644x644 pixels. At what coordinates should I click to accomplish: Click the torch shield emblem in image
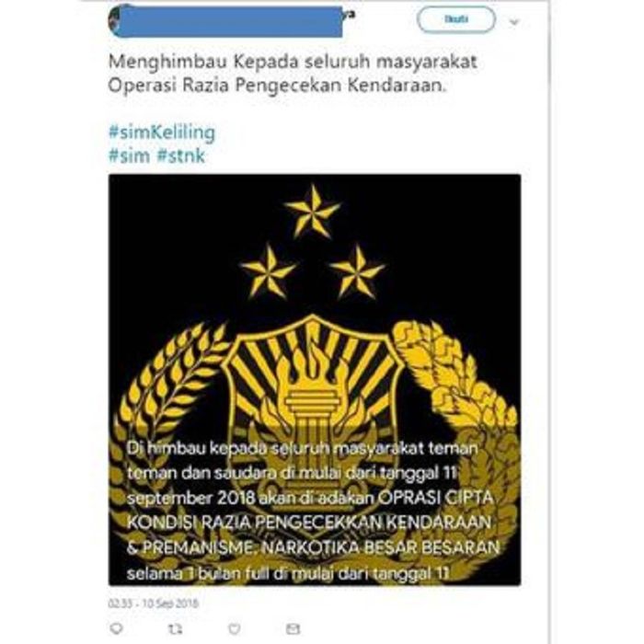pyautogui.click(x=312, y=382)
